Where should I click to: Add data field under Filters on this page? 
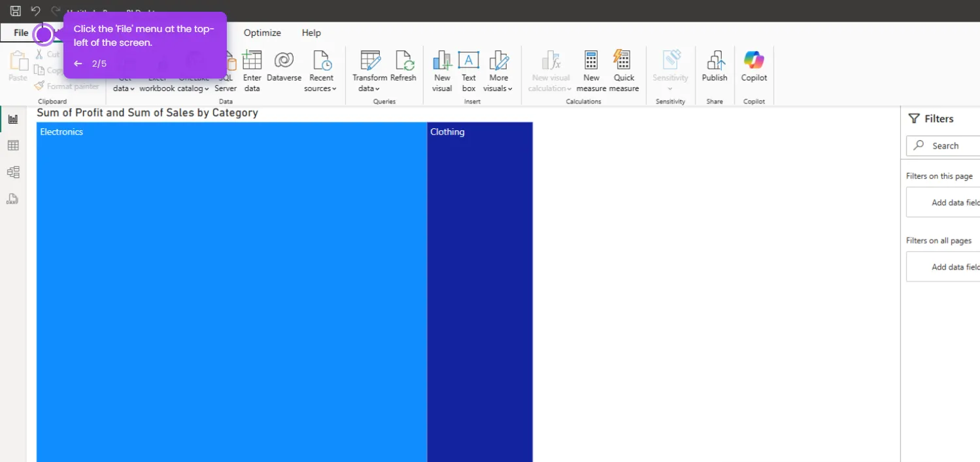coord(943,202)
